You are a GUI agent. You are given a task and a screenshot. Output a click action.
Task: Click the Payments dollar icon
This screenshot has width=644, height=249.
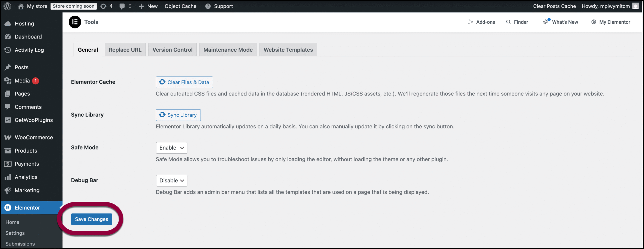(x=8, y=164)
